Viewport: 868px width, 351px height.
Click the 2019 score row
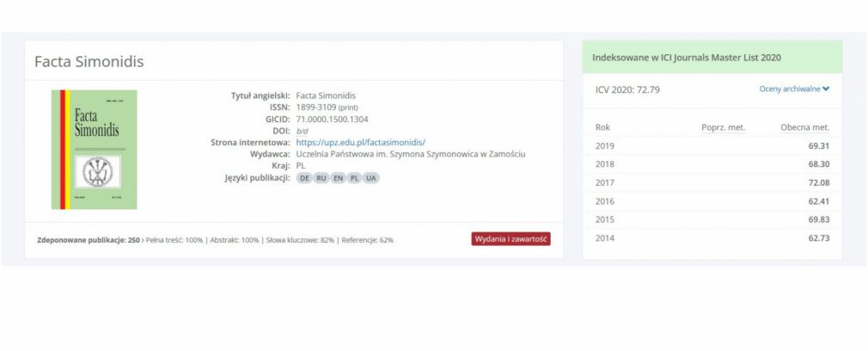point(712,146)
